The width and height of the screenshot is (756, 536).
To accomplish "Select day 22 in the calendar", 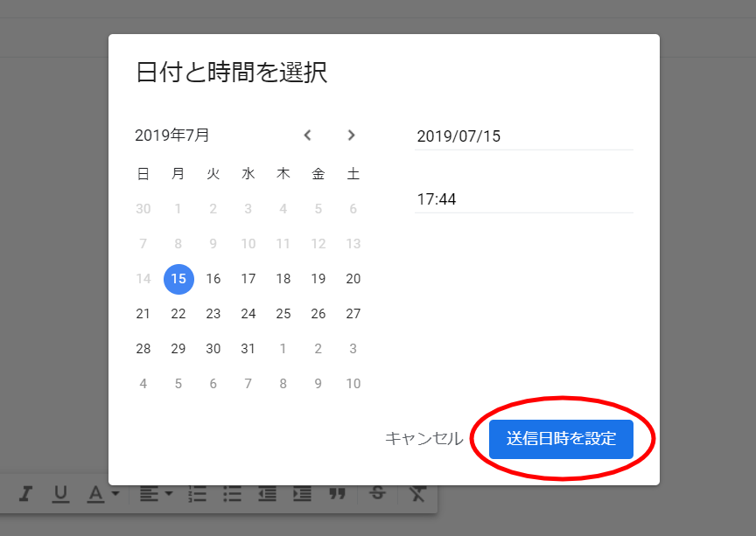I will click(x=178, y=314).
